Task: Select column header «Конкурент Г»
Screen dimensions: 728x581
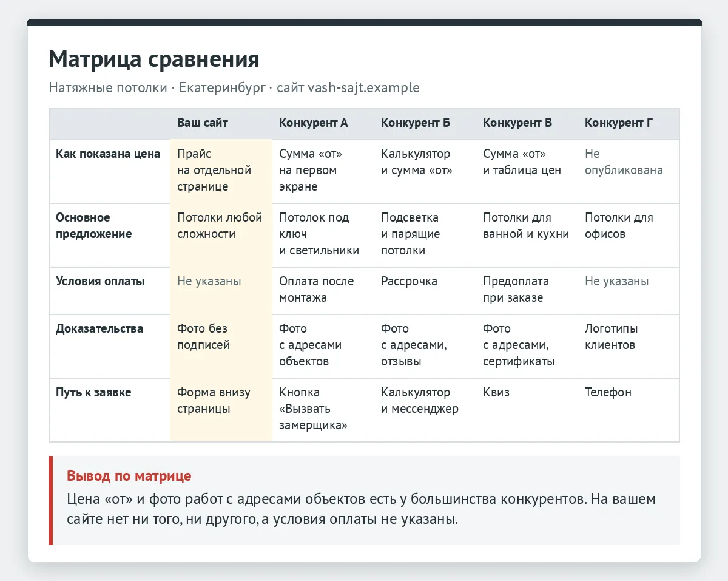Action: point(619,123)
